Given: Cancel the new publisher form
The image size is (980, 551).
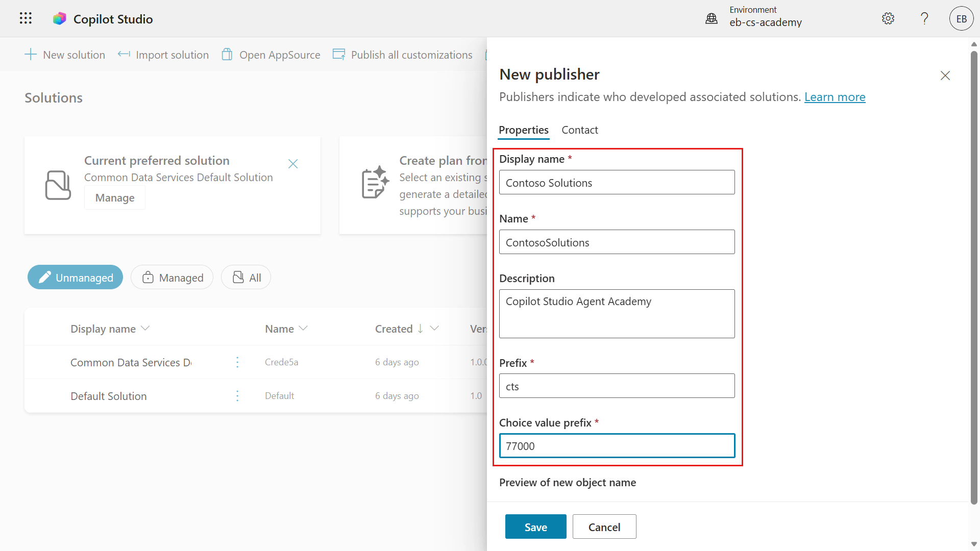Looking at the screenshot, I should click(x=604, y=527).
